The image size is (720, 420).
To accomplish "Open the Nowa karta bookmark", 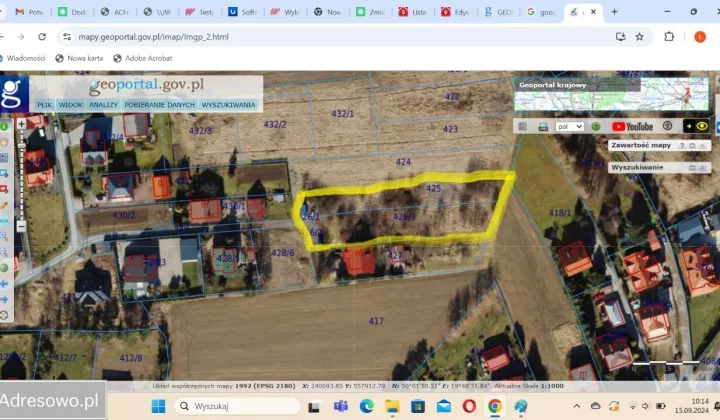I will (x=79, y=58).
